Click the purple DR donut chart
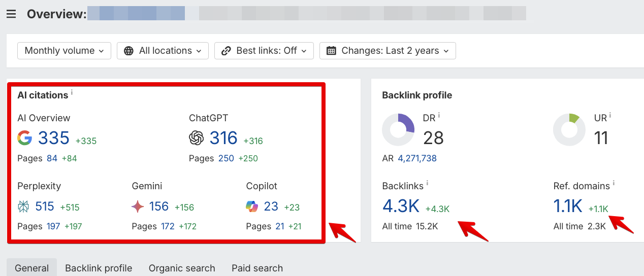 [399, 129]
